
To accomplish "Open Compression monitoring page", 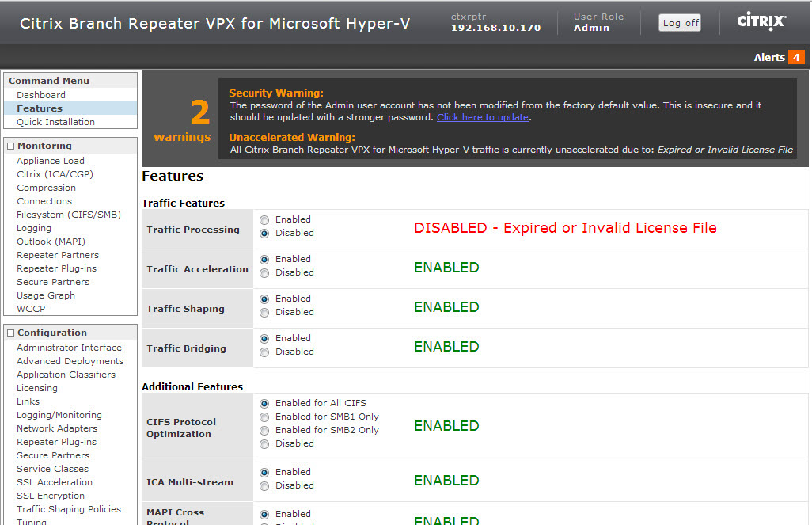I will (x=46, y=188).
